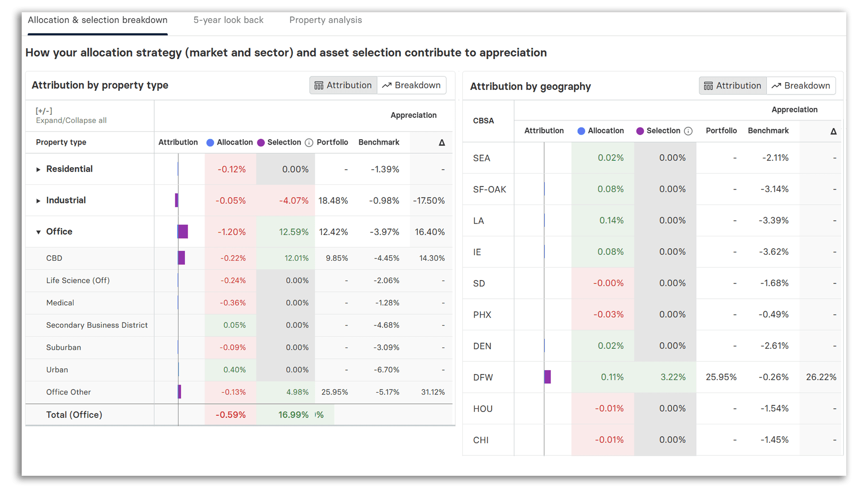Click the trend-line icon on Breakdown button
The height and width of the screenshot is (488, 868).
coord(387,85)
